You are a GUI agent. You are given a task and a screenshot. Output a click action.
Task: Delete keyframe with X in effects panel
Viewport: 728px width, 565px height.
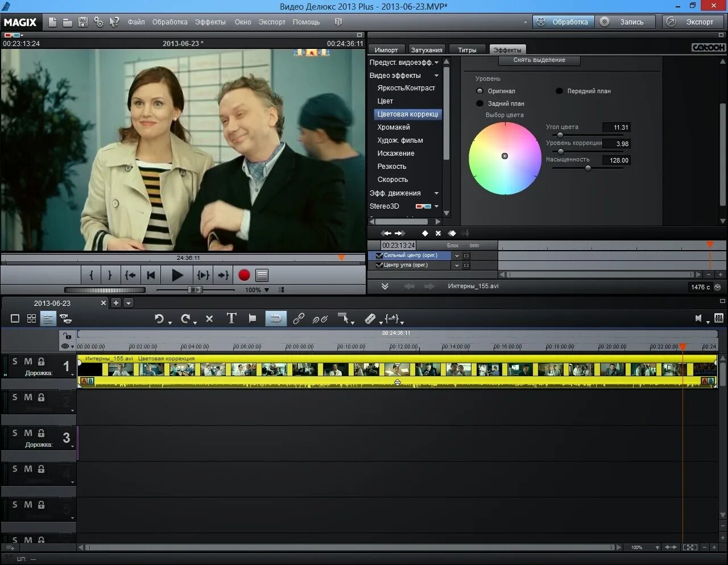(438, 233)
